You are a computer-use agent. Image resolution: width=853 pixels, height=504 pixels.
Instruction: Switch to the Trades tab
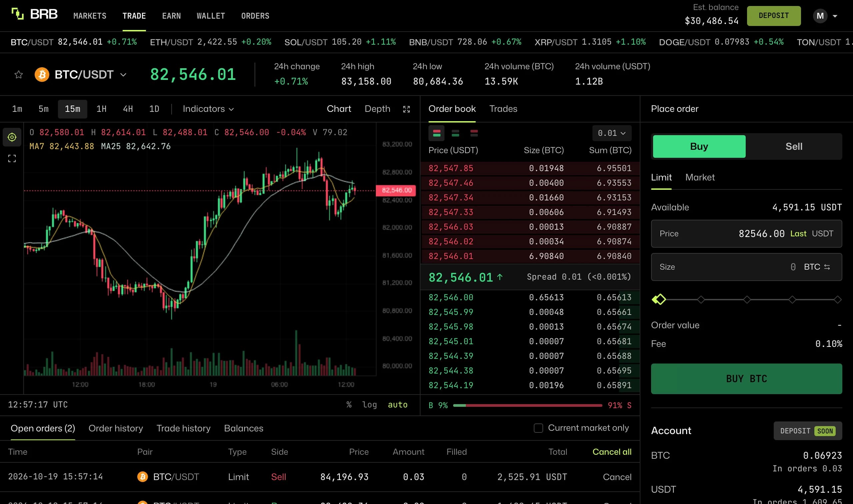[x=503, y=109]
